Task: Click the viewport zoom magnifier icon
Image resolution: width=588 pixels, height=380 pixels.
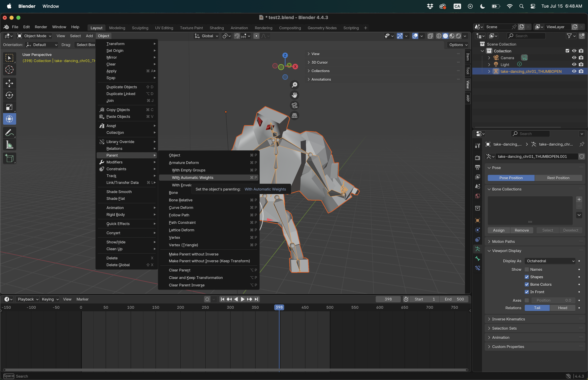Action: [295, 85]
